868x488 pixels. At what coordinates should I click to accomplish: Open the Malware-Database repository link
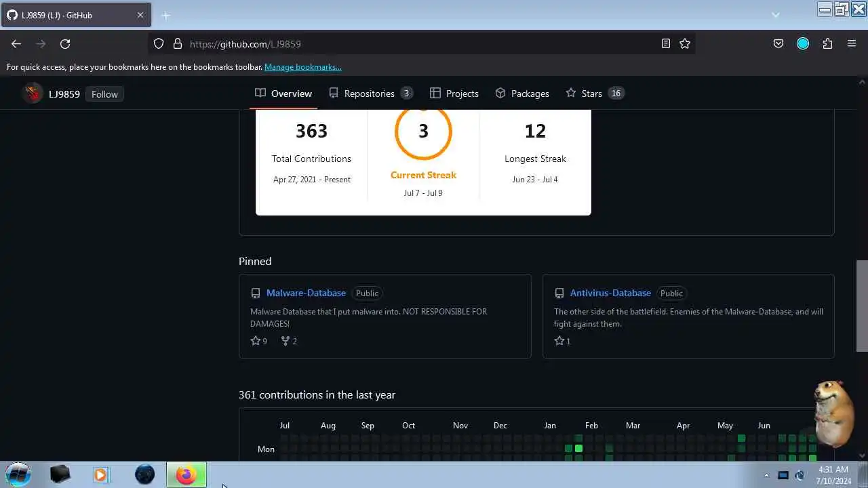[306, 293]
